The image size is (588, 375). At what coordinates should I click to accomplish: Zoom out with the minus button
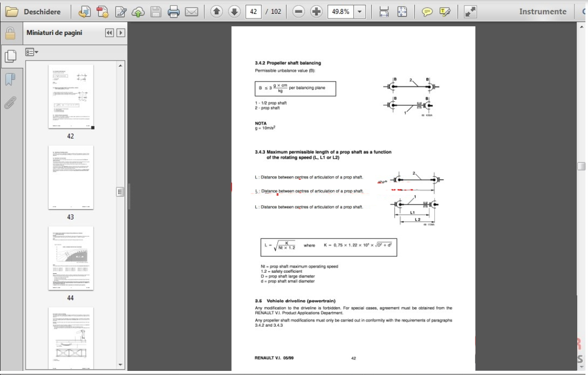pos(298,12)
